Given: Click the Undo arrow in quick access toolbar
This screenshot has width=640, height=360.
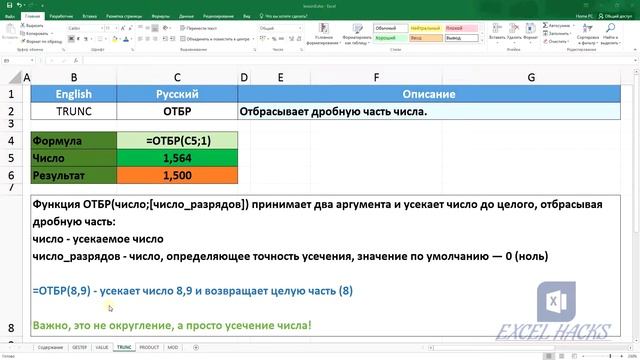Looking at the screenshot, I should coord(19,5).
